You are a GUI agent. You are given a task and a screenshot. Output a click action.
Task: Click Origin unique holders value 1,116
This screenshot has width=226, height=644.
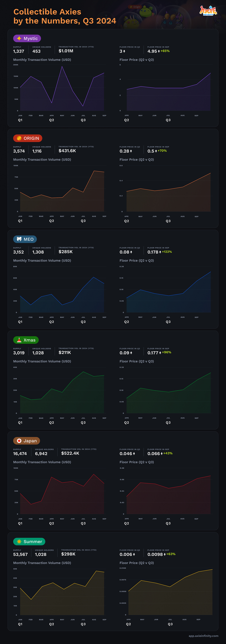click(37, 151)
